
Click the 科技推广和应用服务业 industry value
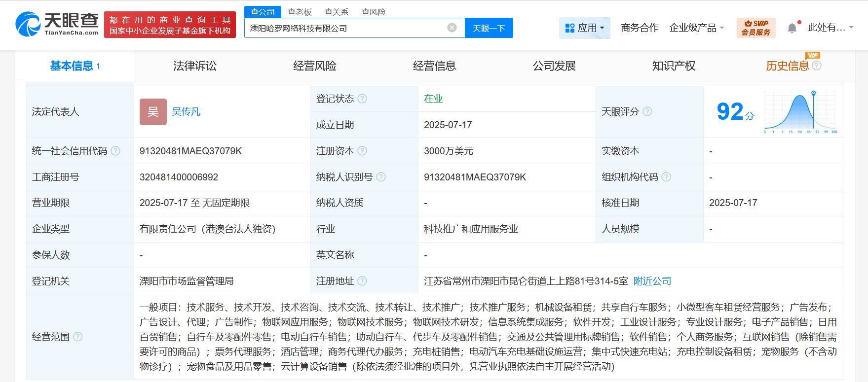click(x=471, y=229)
